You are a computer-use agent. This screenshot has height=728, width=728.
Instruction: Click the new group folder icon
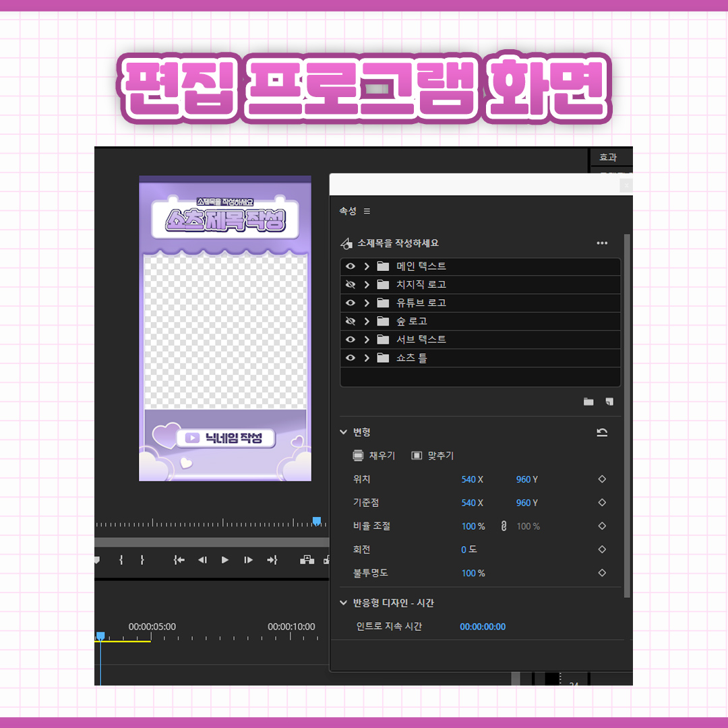[588, 402]
